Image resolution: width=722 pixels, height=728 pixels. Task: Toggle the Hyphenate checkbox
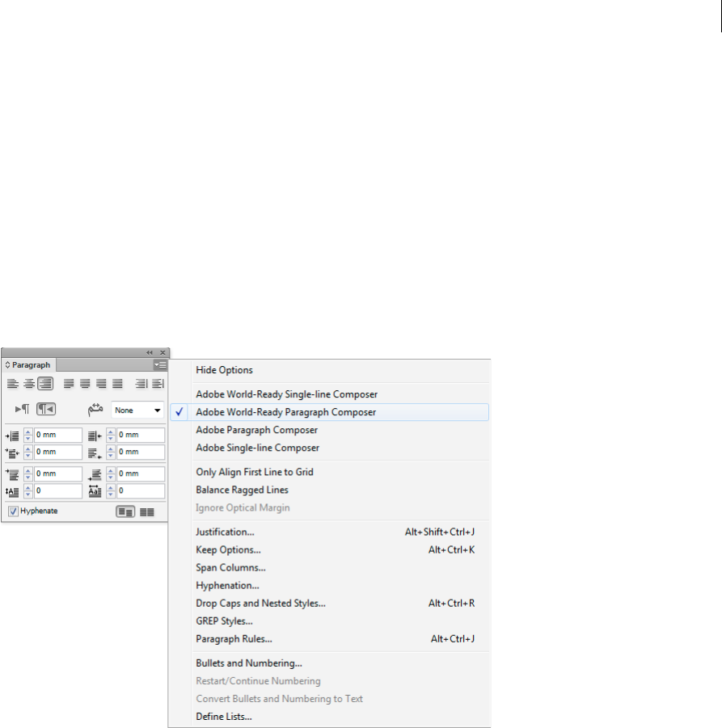pos(13,511)
